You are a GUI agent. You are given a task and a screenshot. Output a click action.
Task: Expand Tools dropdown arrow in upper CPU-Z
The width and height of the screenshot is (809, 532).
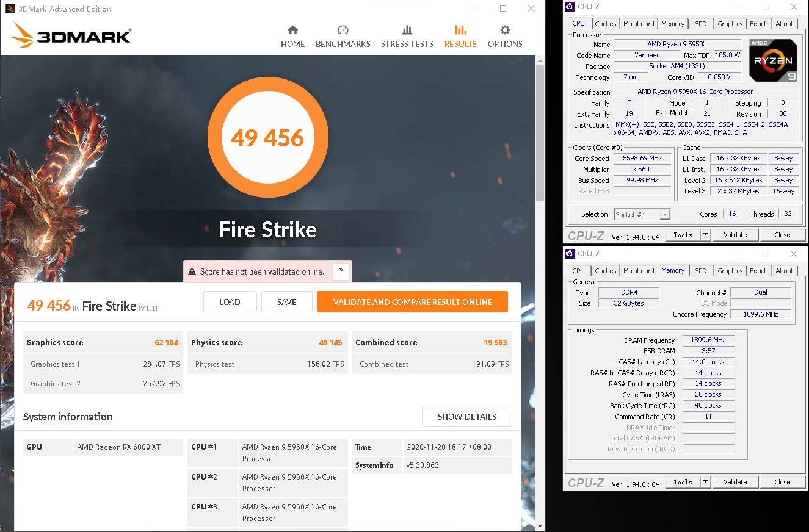[705, 235]
